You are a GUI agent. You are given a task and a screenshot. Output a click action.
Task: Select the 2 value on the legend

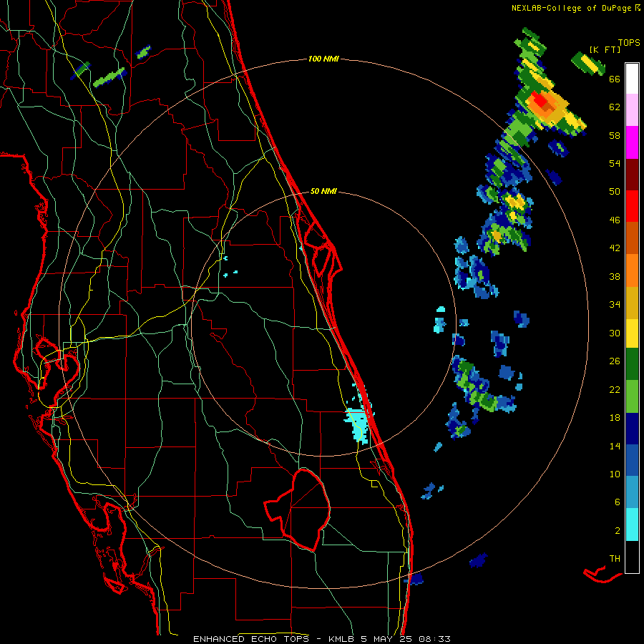[618, 531]
